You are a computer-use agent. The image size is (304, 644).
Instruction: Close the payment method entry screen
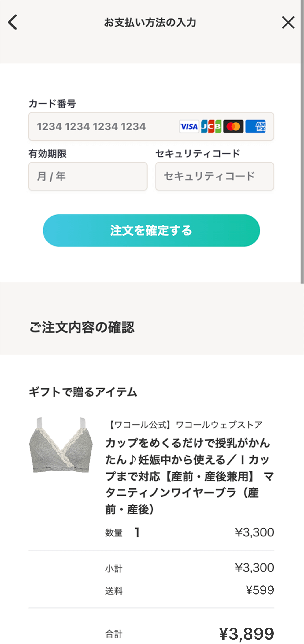pyautogui.click(x=288, y=22)
